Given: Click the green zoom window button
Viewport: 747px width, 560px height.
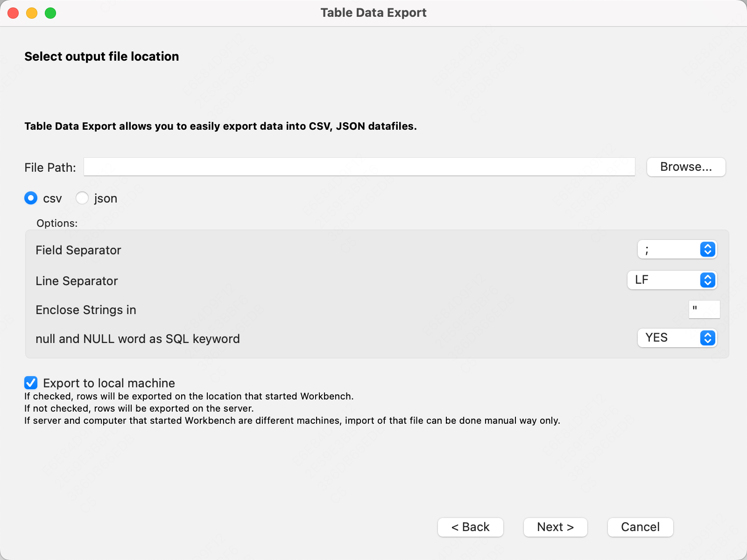Looking at the screenshot, I should coord(50,13).
